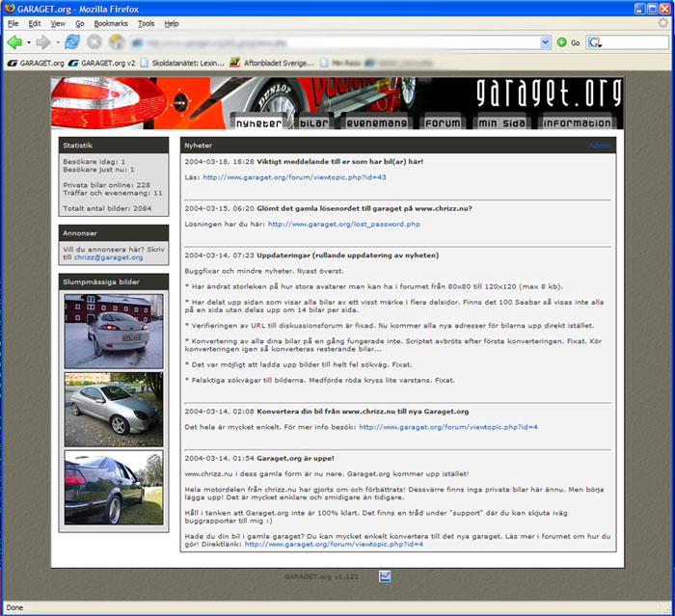Click the Firefox icon in title bar
Screen dimensions: 675x616
point(10,9)
